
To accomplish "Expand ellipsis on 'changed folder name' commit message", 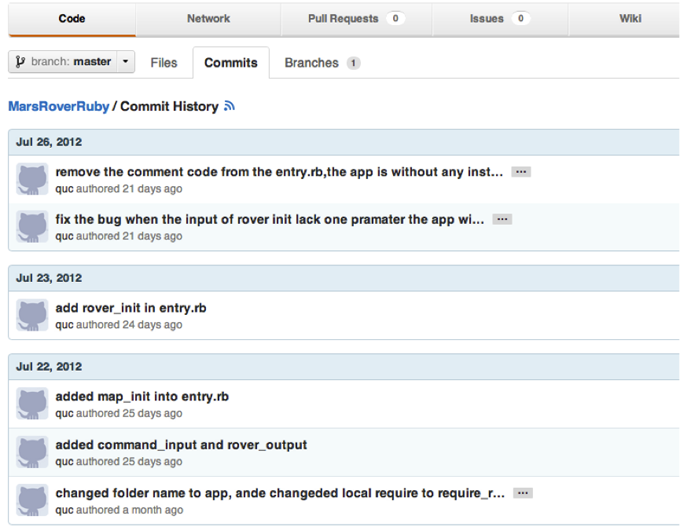I will click(521, 493).
